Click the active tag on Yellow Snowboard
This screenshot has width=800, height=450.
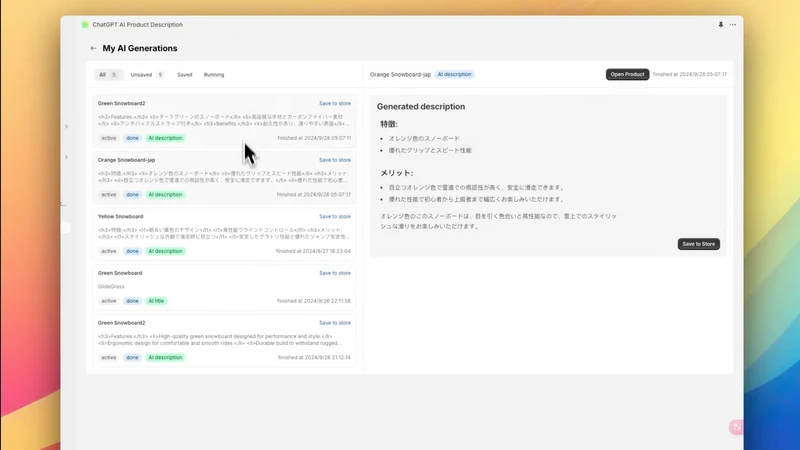point(108,252)
